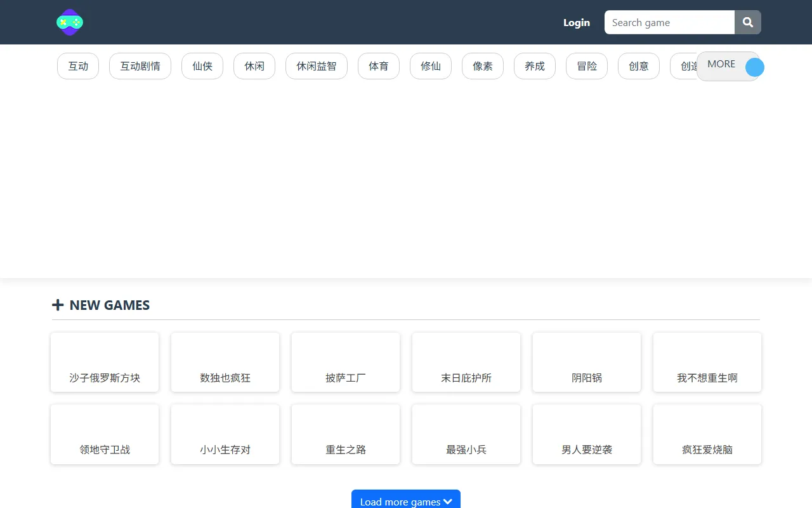812x508 pixels.
Task: Open the 末日庇护所 game card
Action: 466,363
